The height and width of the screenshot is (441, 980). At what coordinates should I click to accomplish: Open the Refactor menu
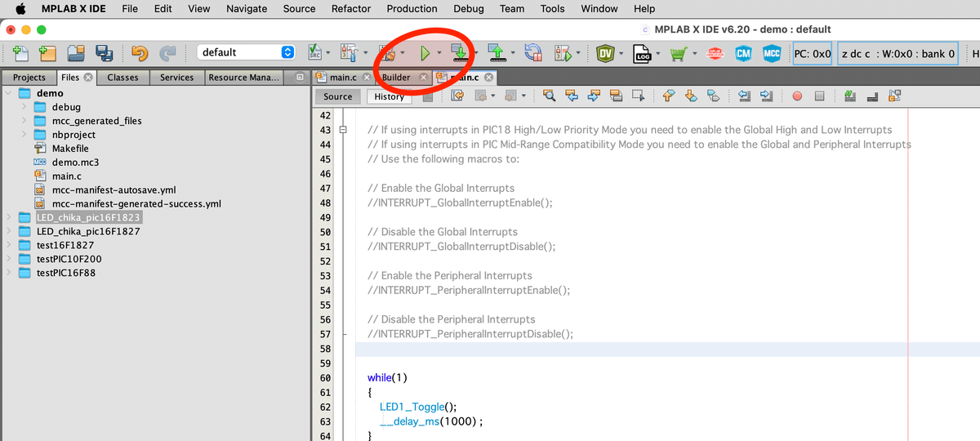pyautogui.click(x=350, y=8)
